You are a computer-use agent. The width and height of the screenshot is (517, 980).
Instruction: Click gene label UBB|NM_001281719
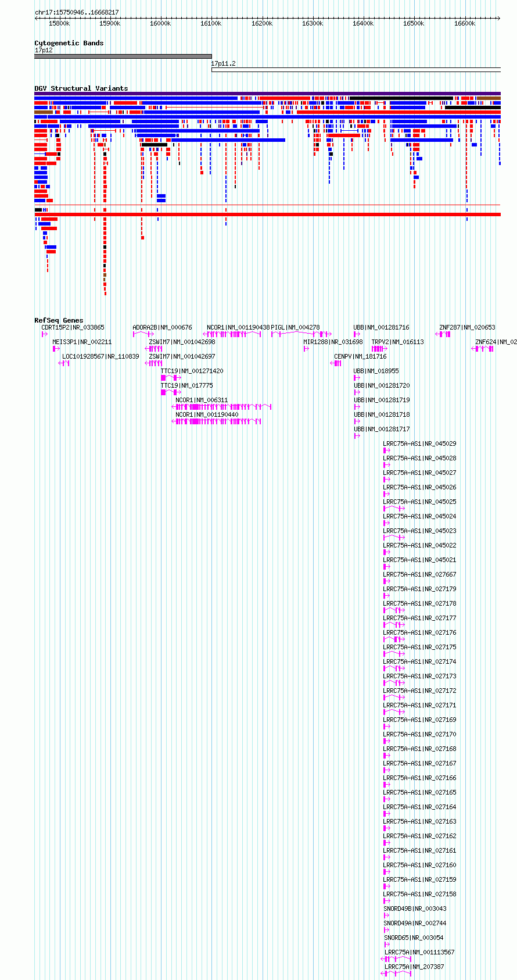tap(381, 400)
